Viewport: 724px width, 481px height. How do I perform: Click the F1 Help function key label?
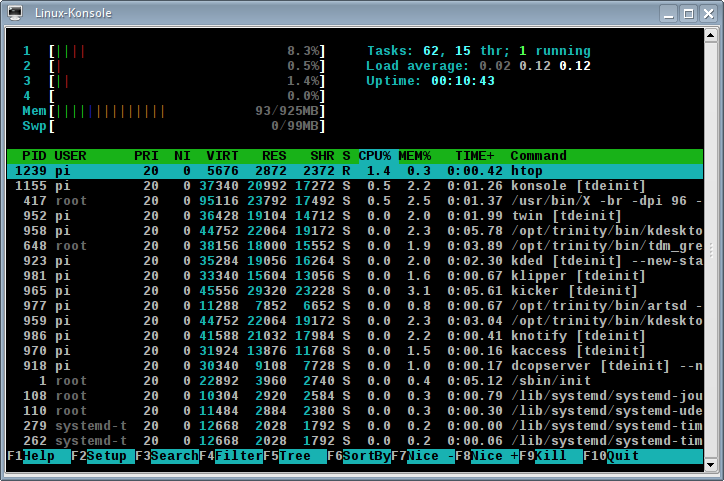(x=39, y=456)
